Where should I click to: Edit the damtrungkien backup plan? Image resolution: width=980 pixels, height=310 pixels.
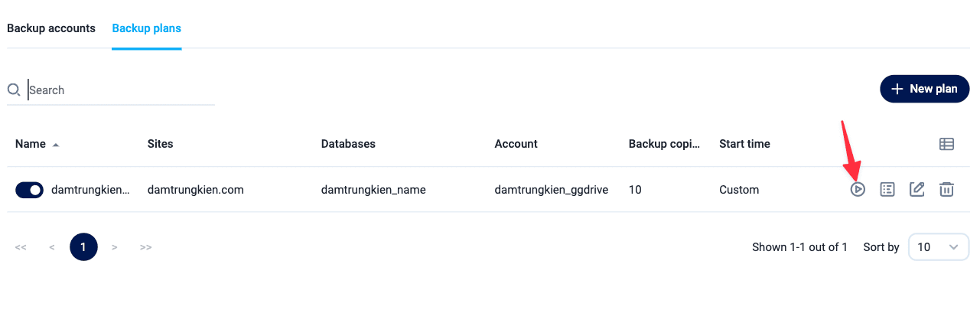click(917, 189)
